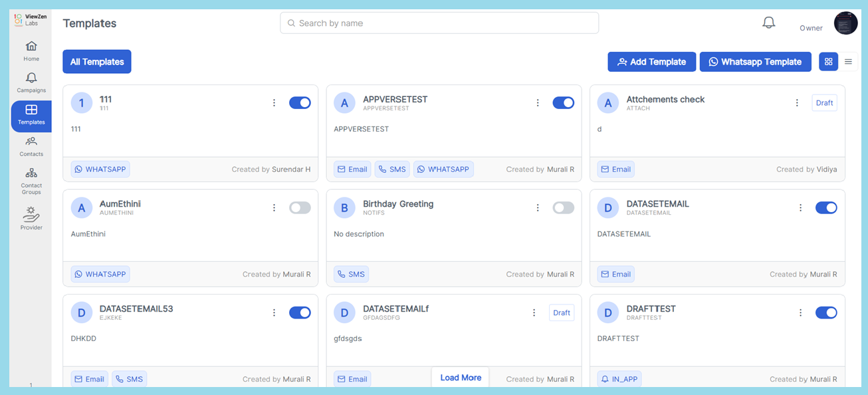Open Contacts from the sidebar
This screenshot has height=395, width=868.
click(31, 146)
